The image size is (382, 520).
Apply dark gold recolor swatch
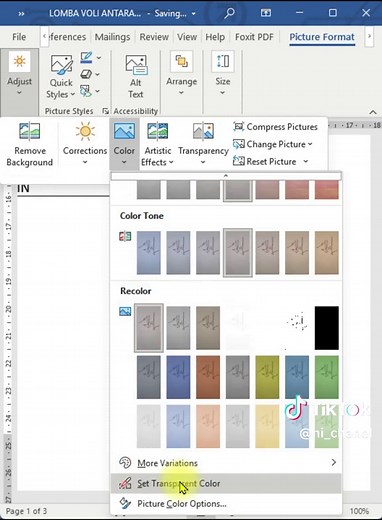point(267,377)
